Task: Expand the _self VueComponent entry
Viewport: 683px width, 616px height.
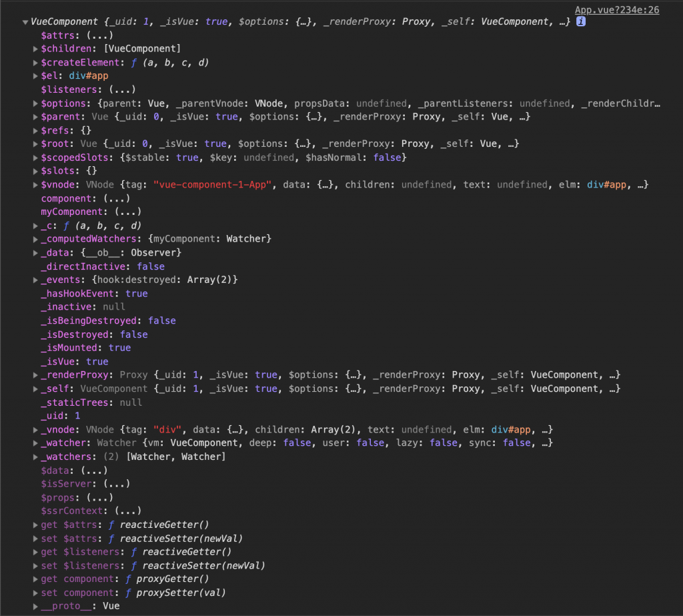Action: [x=35, y=389]
